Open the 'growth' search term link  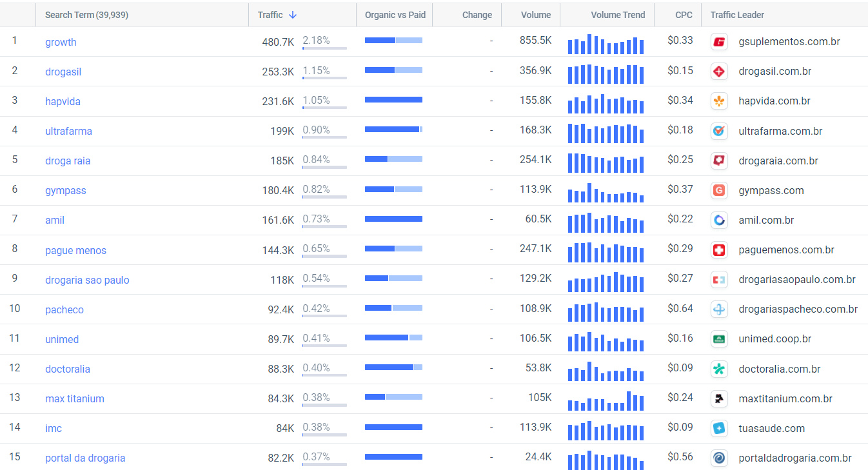pos(61,42)
